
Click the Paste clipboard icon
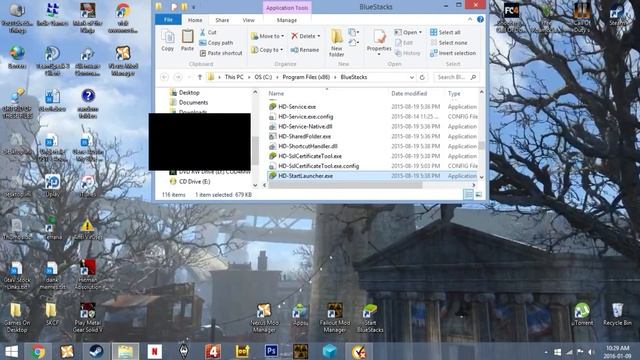(187, 40)
